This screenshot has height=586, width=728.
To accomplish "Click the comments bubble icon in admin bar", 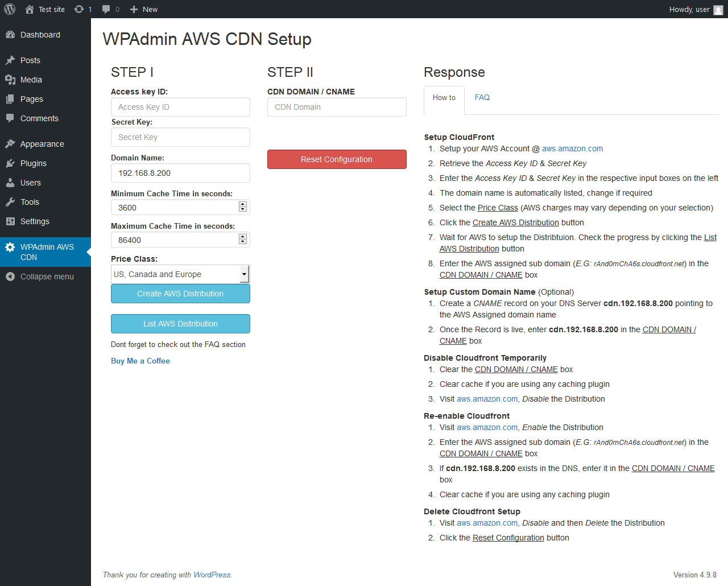I will point(106,9).
